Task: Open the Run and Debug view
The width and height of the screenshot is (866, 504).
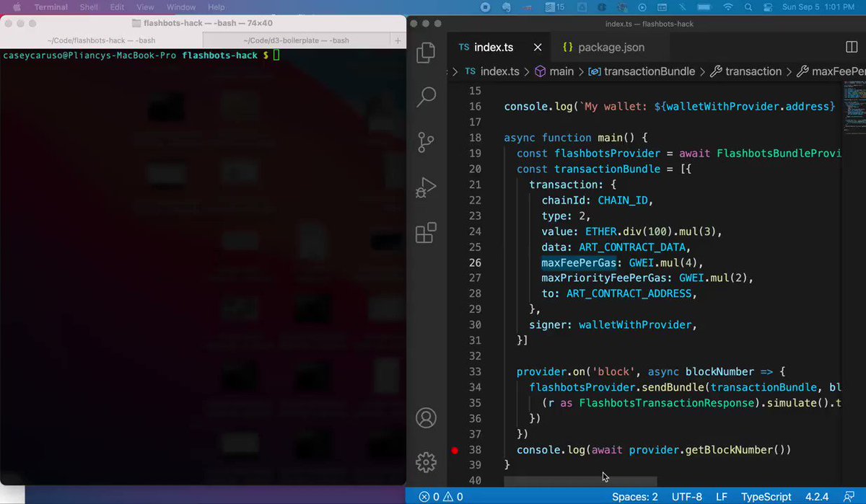Action: [427, 187]
